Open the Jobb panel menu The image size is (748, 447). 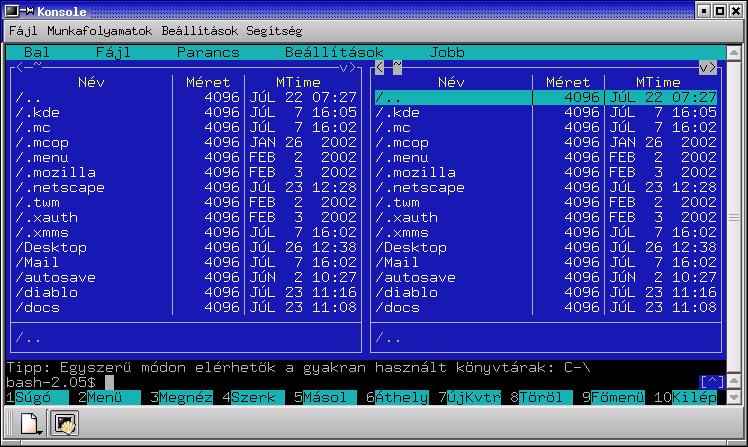click(x=447, y=52)
